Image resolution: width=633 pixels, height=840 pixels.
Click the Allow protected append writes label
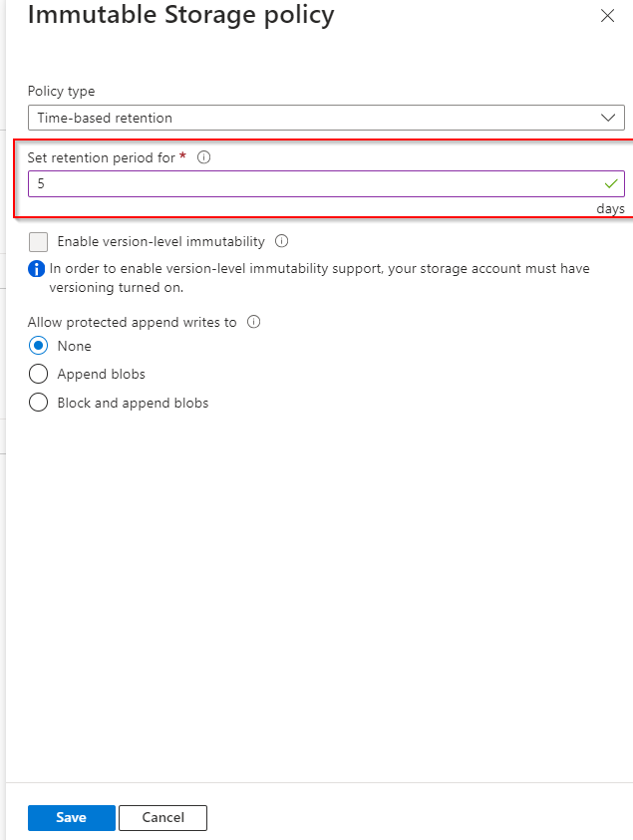(x=132, y=322)
